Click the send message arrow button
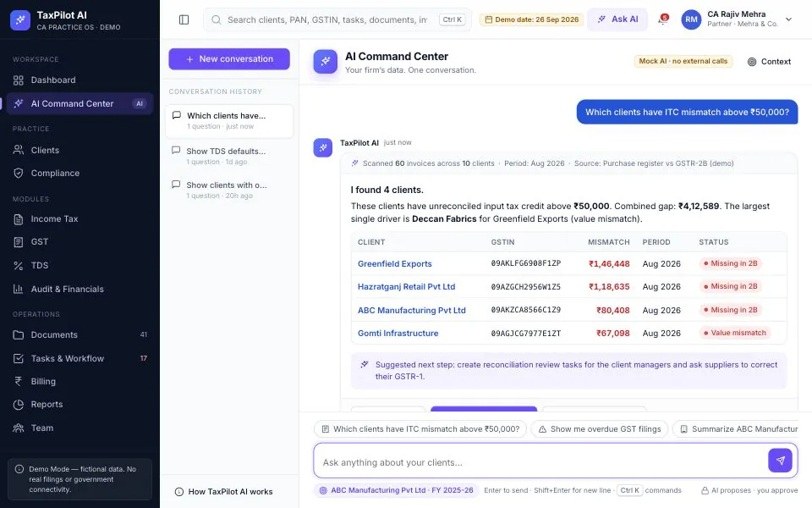The image size is (812, 508). (780, 461)
